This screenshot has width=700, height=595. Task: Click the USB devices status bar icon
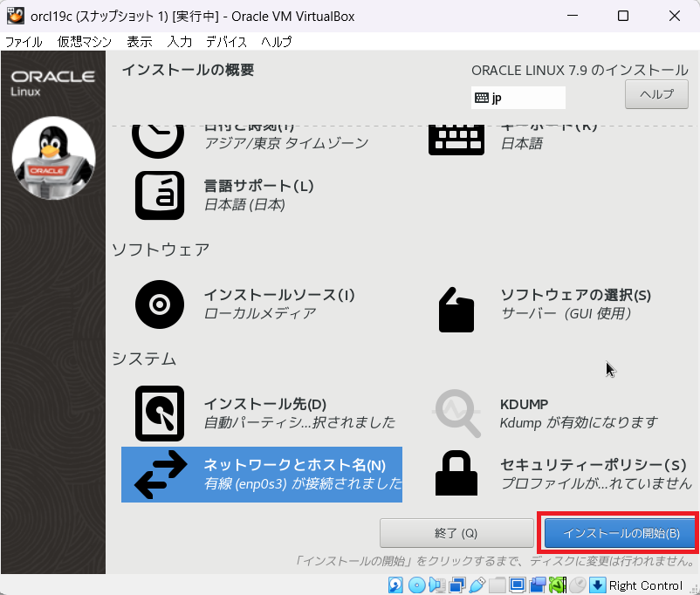pyautogui.click(x=477, y=585)
